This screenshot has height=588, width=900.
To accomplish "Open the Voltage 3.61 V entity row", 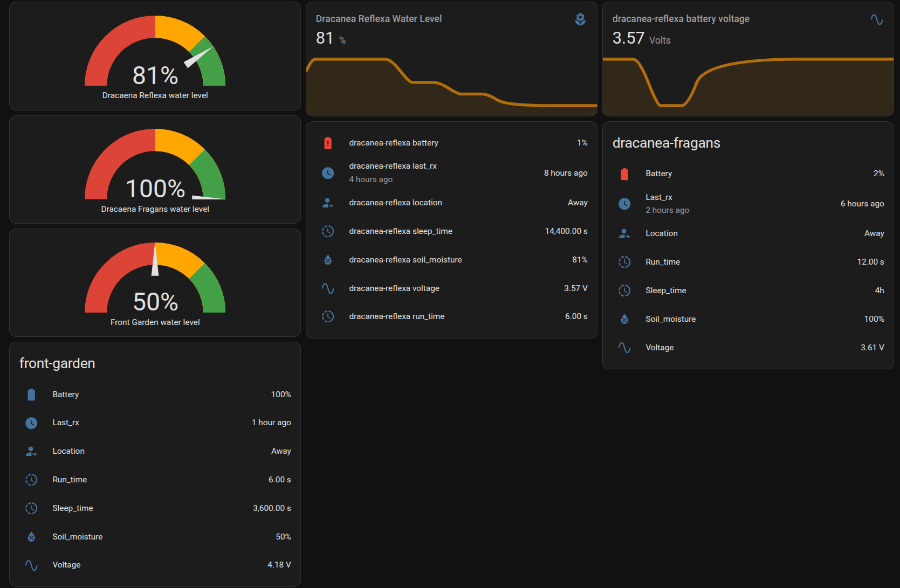I will tap(748, 348).
